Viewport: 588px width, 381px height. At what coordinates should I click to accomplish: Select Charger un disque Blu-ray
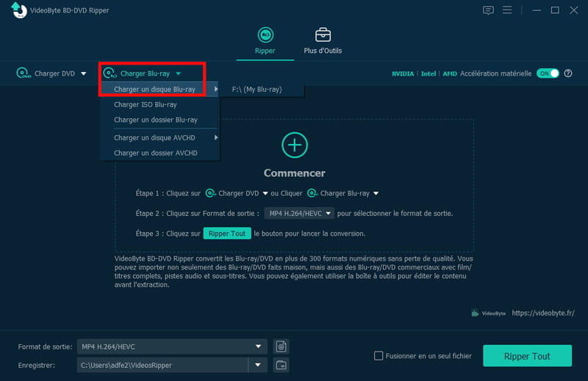[154, 89]
